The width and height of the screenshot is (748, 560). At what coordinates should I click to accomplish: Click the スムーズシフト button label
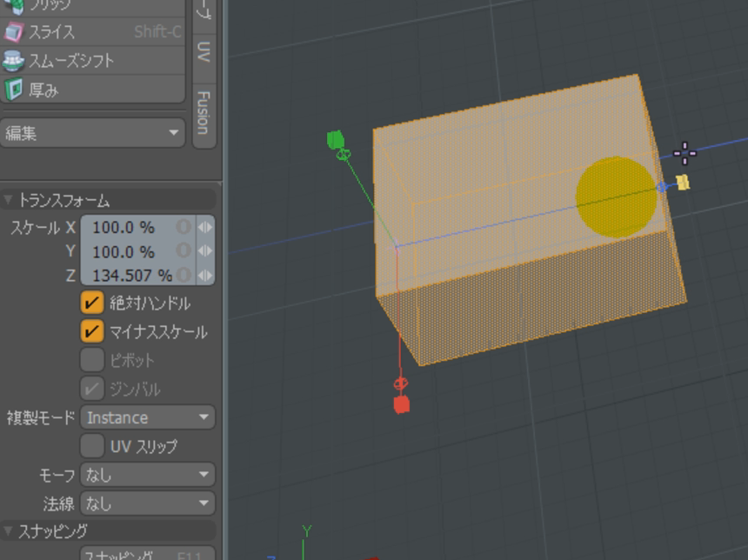click(71, 61)
